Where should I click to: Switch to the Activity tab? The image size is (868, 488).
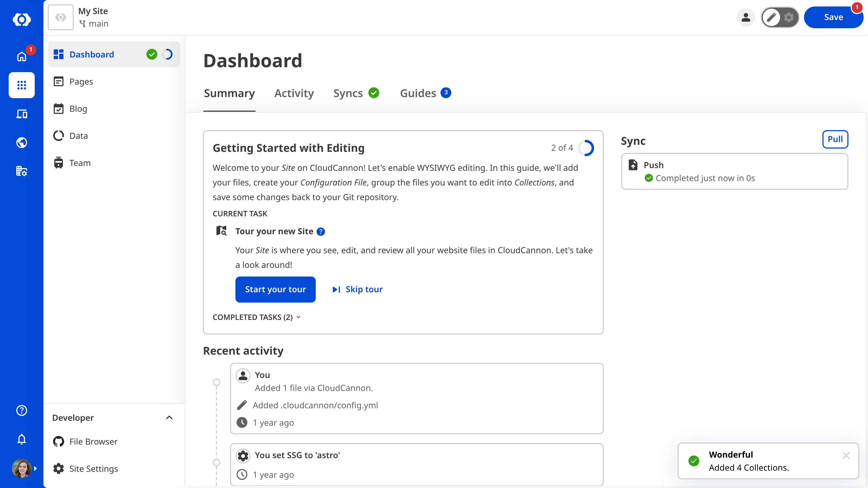[x=294, y=93]
